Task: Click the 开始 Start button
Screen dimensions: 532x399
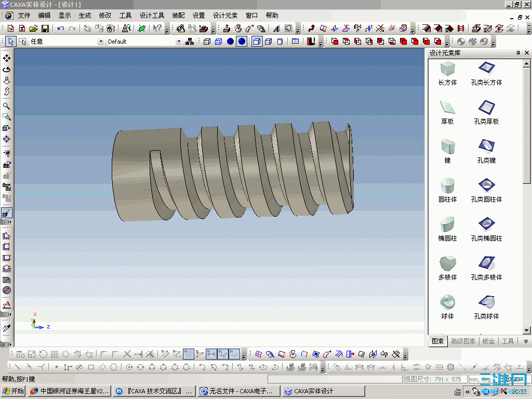Action: coord(13,391)
